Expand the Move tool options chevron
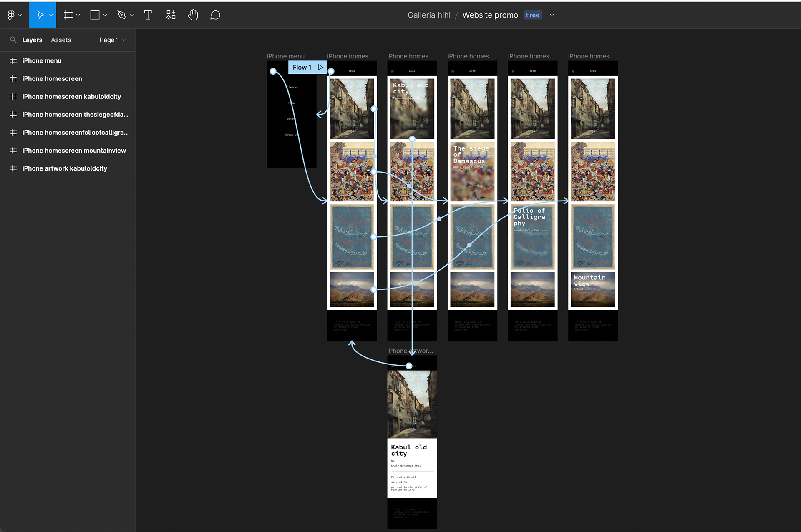The image size is (801, 532). [x=51, y=15]
